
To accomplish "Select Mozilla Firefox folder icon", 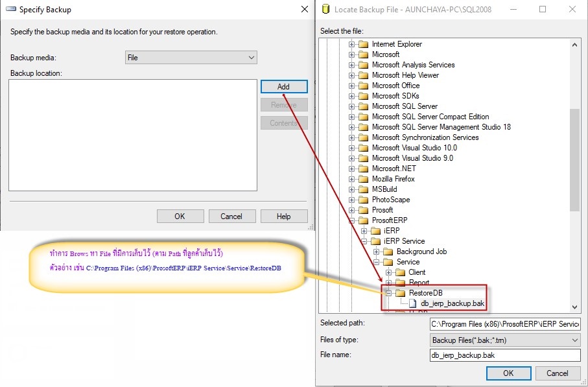I will [364, 180].
